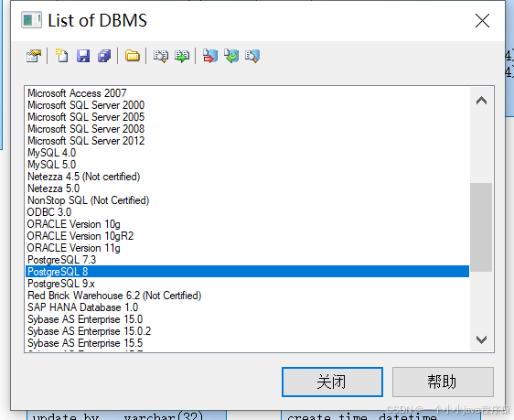Save the DBMS with single floppy icon
The image size is (514, 420).
83,56
